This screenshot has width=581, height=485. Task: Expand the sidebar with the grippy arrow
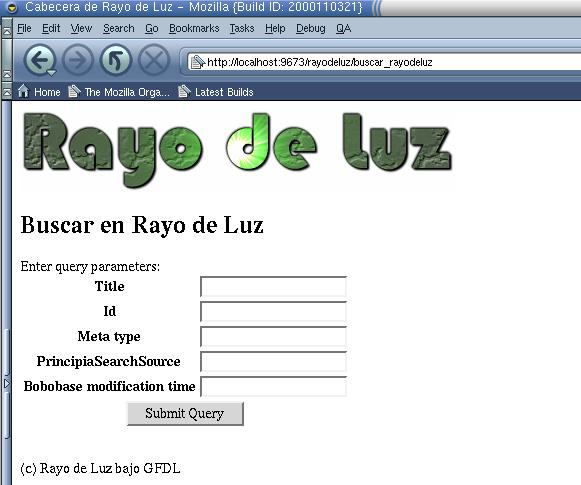click(6, 383)
